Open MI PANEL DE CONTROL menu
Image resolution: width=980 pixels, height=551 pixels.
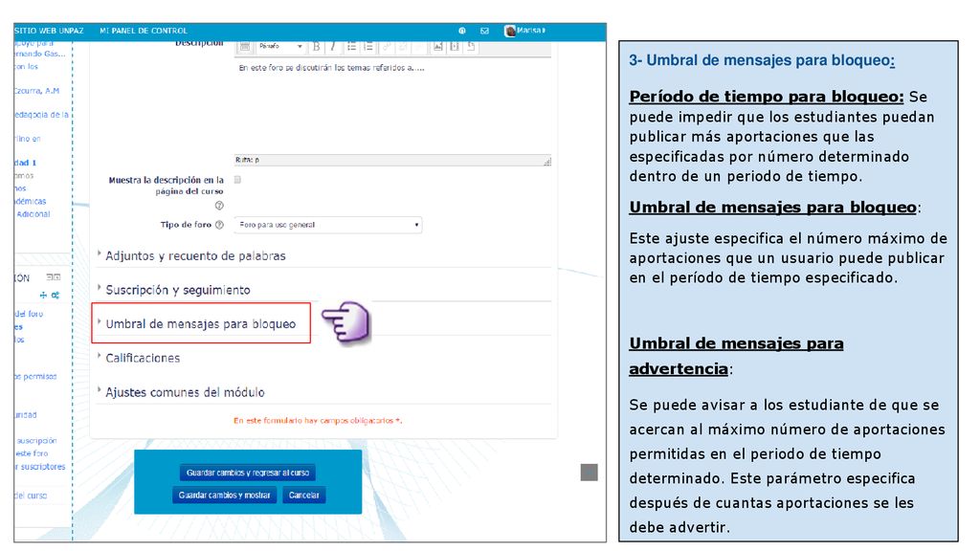click(x=144, y=31)
